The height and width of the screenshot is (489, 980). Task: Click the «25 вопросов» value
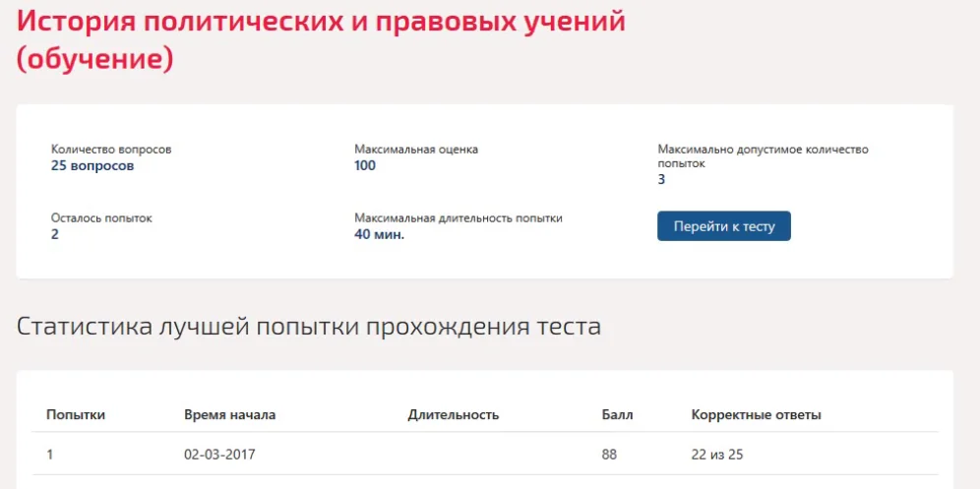(92, 166)
